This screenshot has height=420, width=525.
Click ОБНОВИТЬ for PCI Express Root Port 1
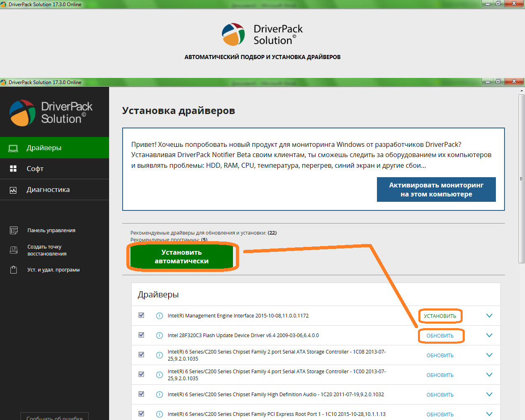coord(440,415)
